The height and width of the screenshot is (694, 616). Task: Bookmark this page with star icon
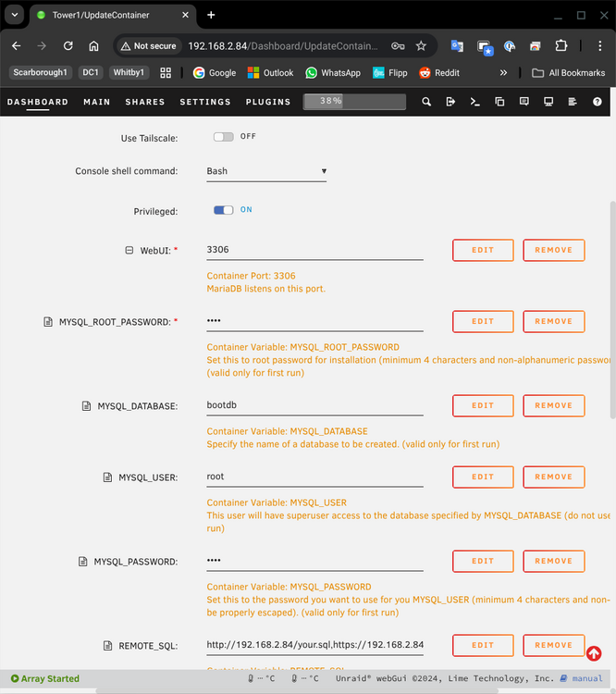[421, 45]
